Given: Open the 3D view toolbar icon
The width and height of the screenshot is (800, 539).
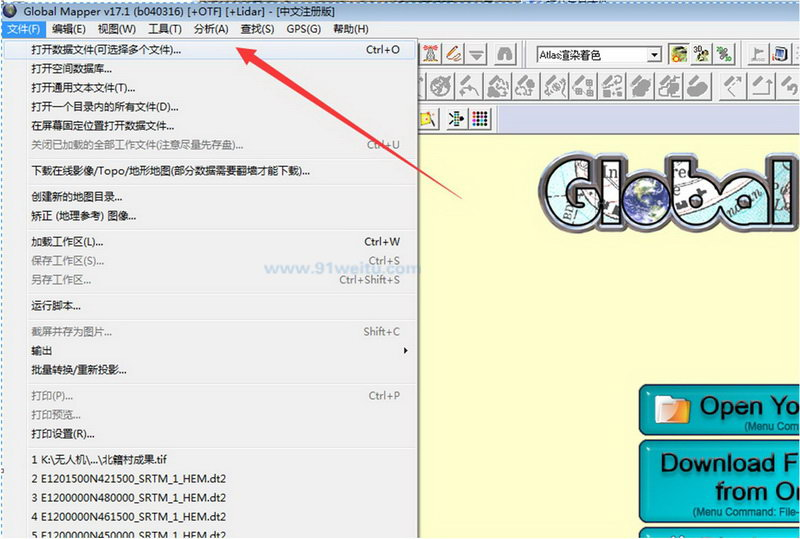Looking at the screenshot, I should 701,54.
